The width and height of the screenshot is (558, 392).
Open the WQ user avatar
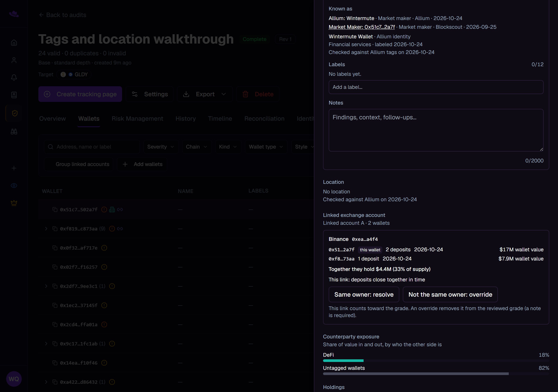click(14, 379)
